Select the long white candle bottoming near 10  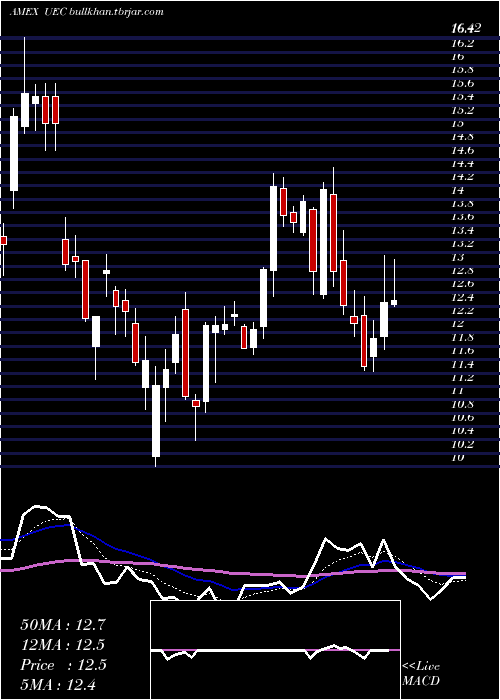pyautogui.click(x=156, y=421)
